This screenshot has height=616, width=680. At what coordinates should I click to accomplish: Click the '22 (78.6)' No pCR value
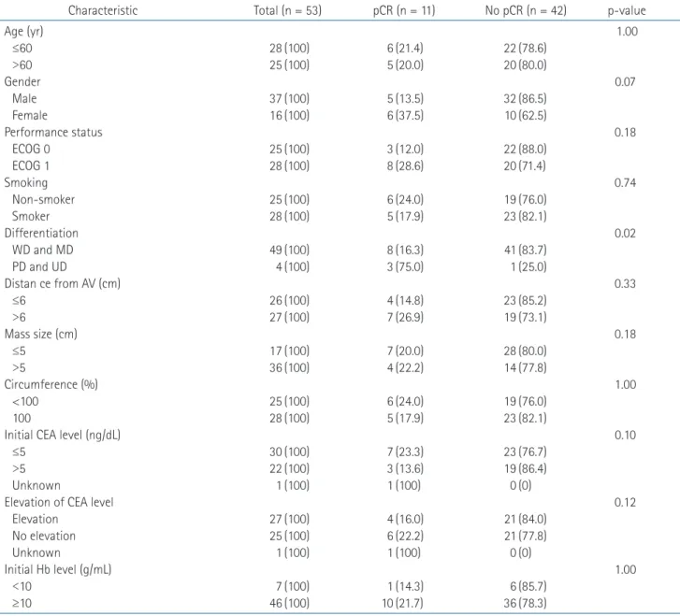coord(525,48)
